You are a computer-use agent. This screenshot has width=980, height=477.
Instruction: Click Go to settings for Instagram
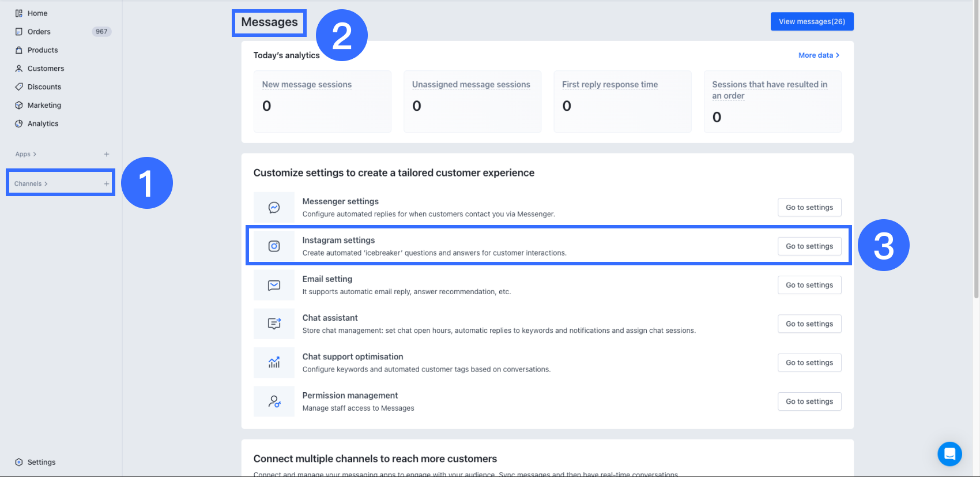pos(809,246)
